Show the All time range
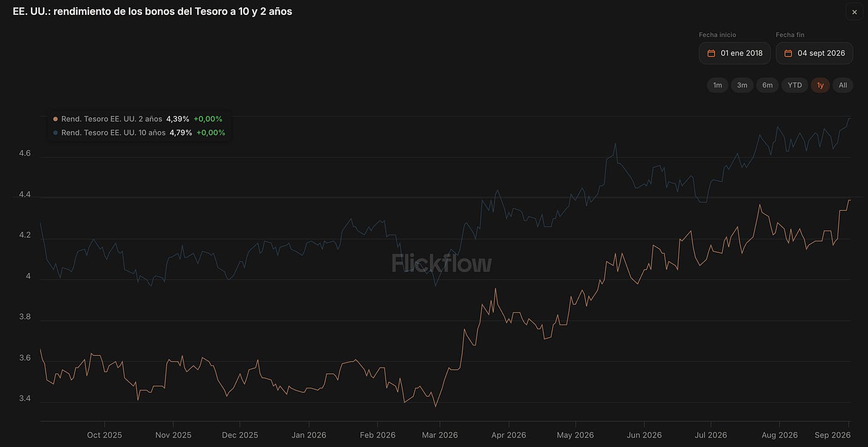Viewport: 868px width, 447px height. pos(843,85)
